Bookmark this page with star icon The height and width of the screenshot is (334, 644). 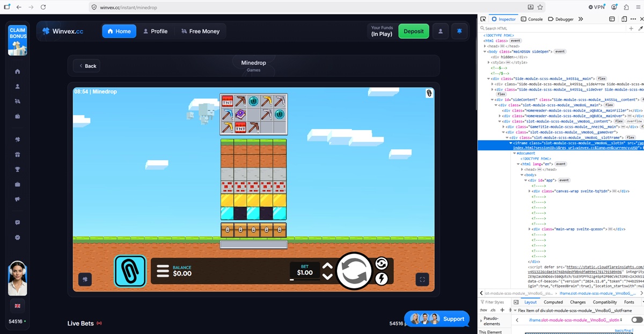click(540, 7)
